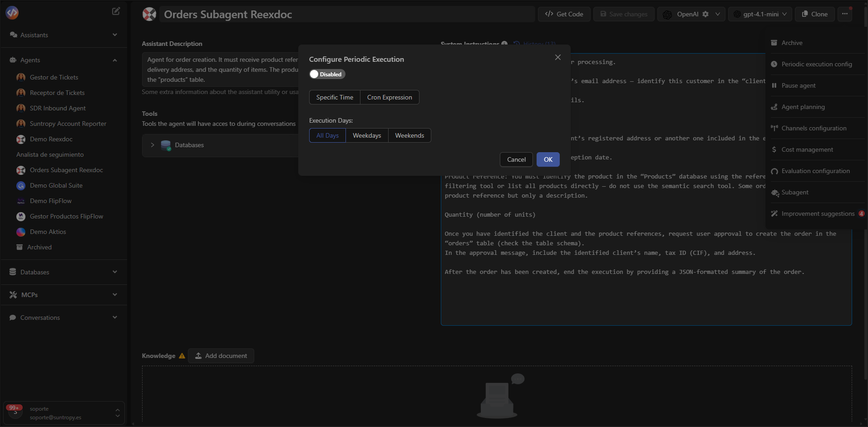868x427 pixels.
Task: Collapse the Agents section in sidebar
Action: [114, 60]
